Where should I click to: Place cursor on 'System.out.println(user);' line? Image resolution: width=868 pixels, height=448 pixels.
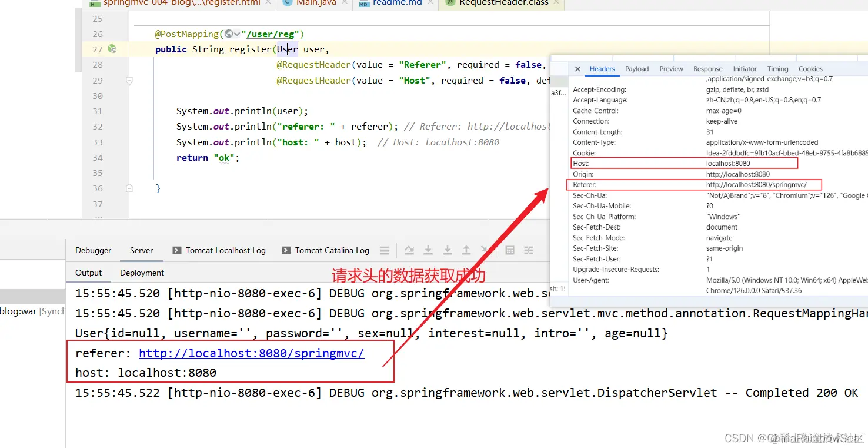pyautogui.click(x=242, y=111)
